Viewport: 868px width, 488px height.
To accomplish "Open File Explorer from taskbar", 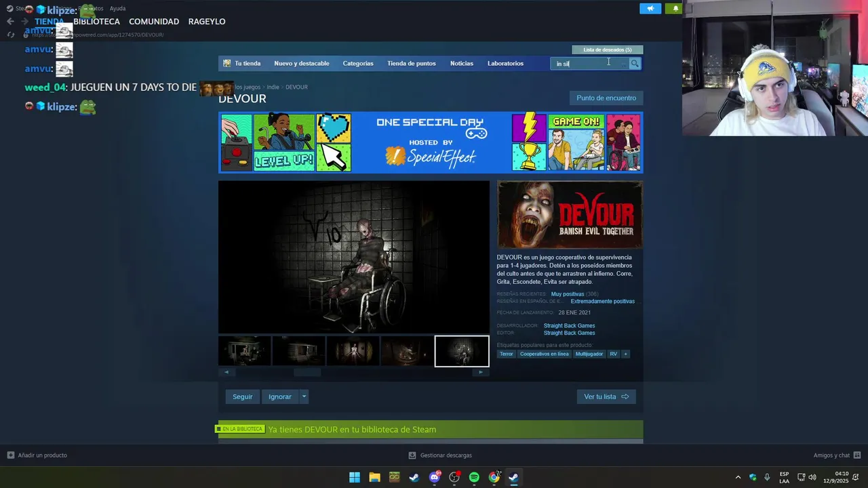I will coord(374,477).
